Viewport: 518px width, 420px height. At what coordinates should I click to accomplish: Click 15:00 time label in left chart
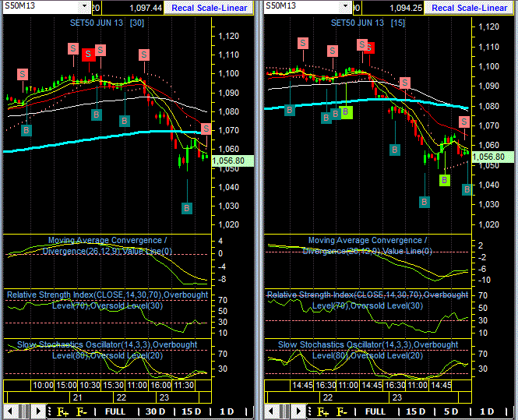pos(66,385)
